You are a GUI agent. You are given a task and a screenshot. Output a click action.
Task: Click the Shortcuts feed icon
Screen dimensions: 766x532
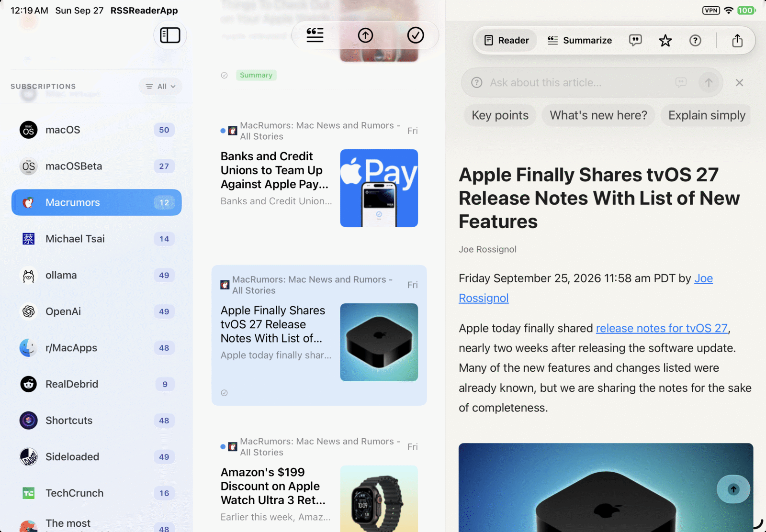(29, 421)
